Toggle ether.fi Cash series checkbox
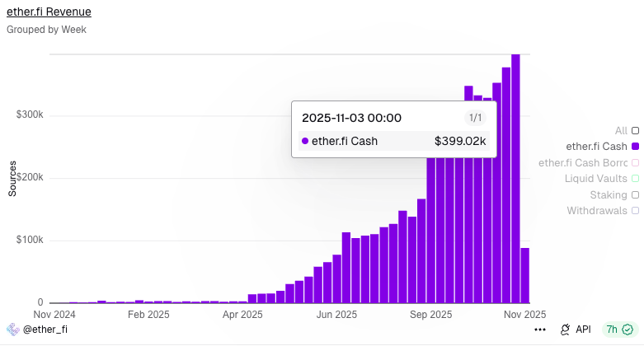The image size is (644, 346). [635, 146]
